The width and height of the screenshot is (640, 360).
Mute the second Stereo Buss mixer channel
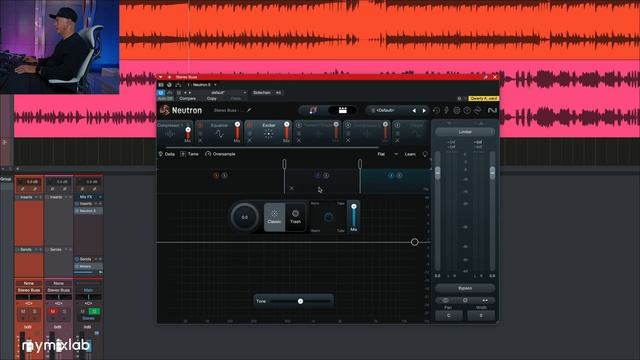click(53, 311)
